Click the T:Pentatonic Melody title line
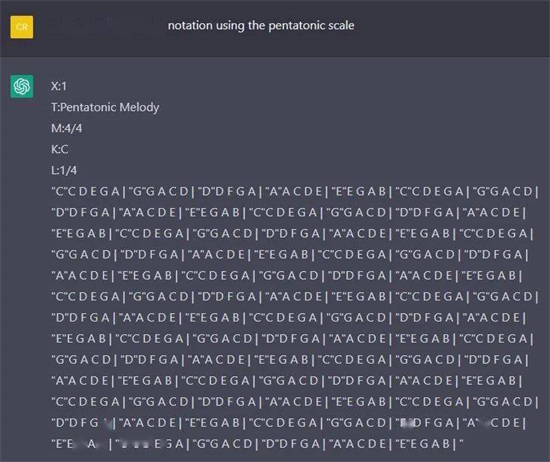 coord(105,107)
